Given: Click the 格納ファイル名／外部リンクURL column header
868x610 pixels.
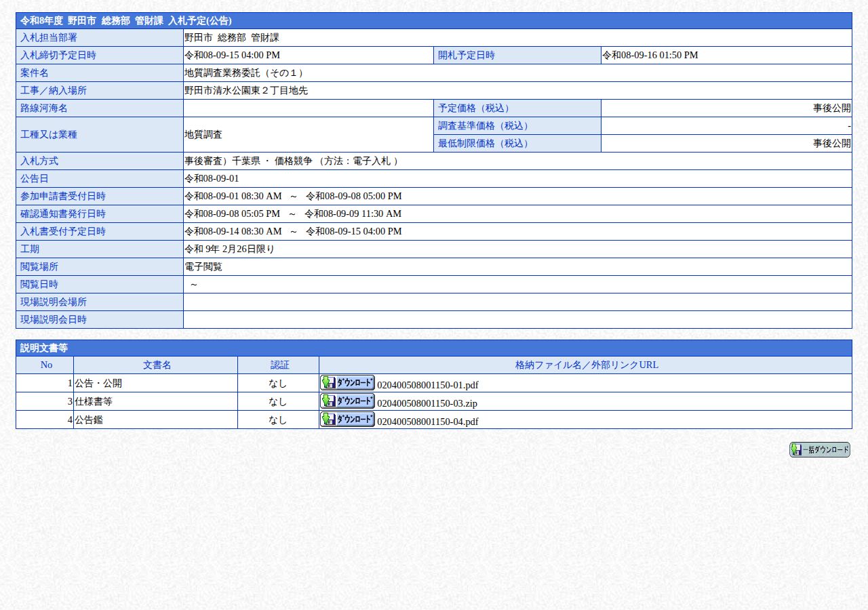Looking at the screenshot, I should click(x=586, y=365).
